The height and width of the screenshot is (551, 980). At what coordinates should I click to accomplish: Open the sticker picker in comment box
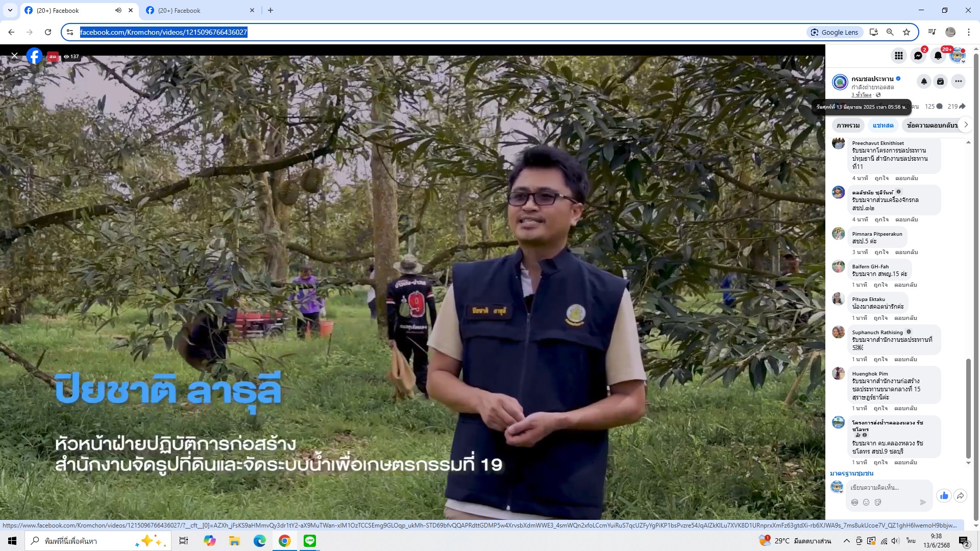(x=878, y=503)
